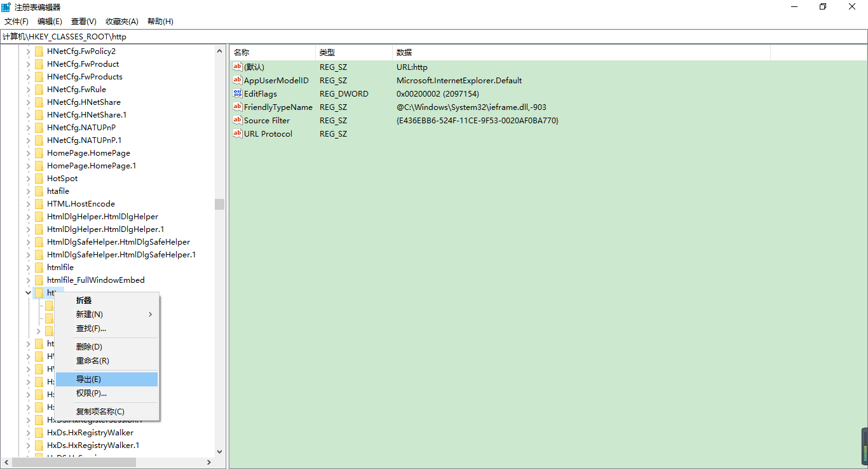Click the 名称 column header
This screenshot has height=469, width=868.
[273, 53]
